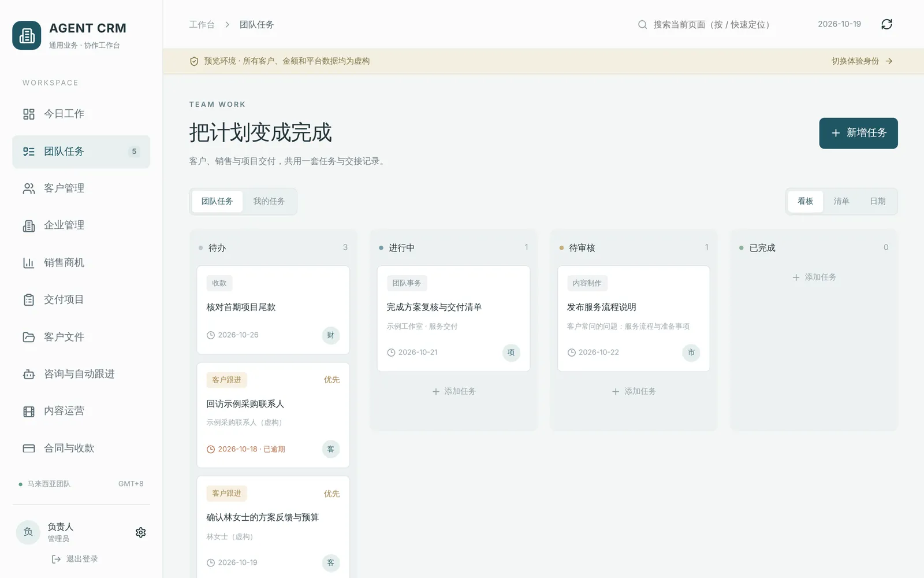The width and height of the screenshot is (924, 578).
Task: Open 合同与收款 in the sidebar
Action: (81, 448)
